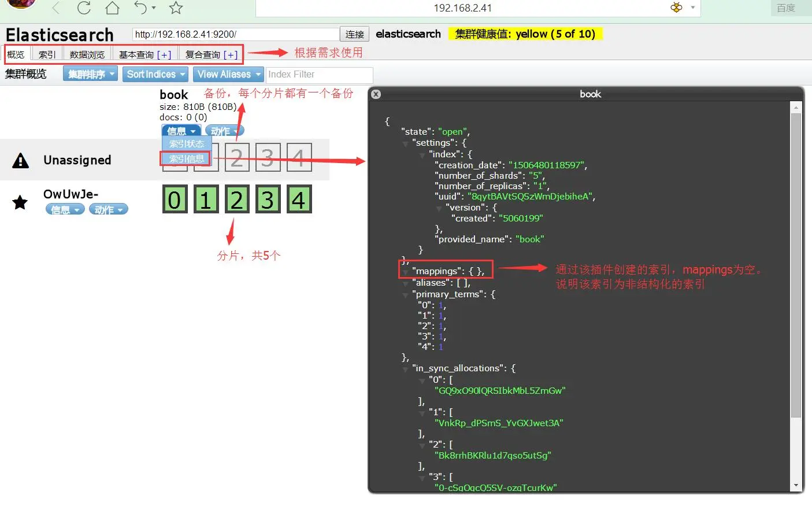Click green primary shard 3
Viewport: 812px width, 506px height.
coord(268,200)
